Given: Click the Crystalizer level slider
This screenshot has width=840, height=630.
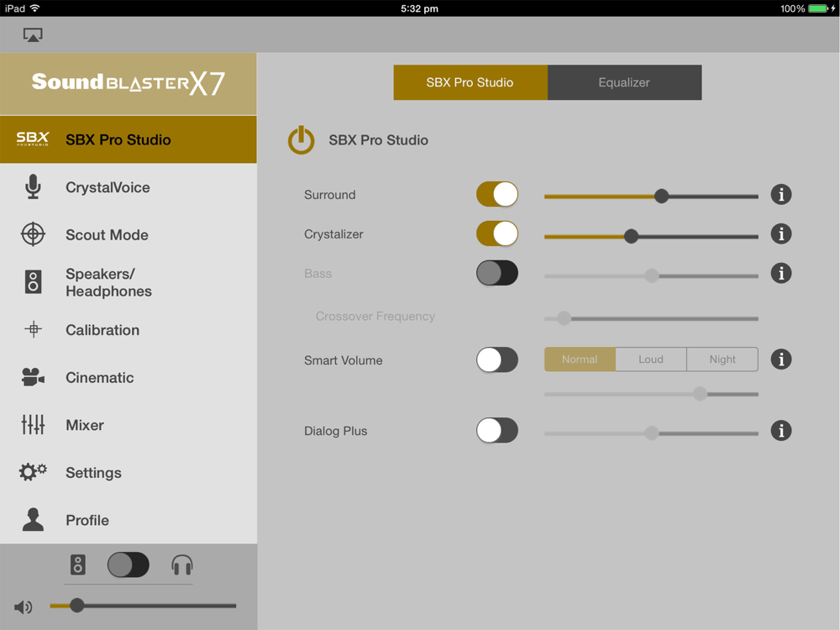Looking at the screenshot, I should point(651,236).
